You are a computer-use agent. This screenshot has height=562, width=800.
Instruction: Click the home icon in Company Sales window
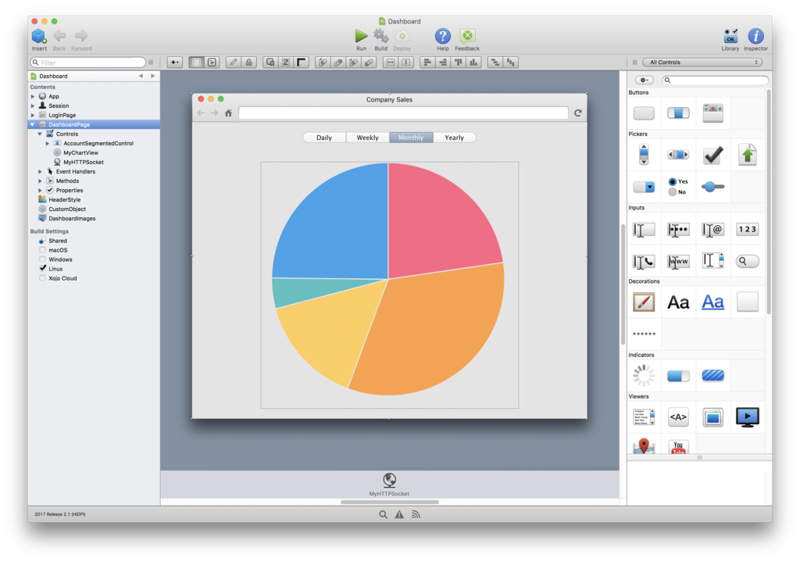[x=228, y=113]
